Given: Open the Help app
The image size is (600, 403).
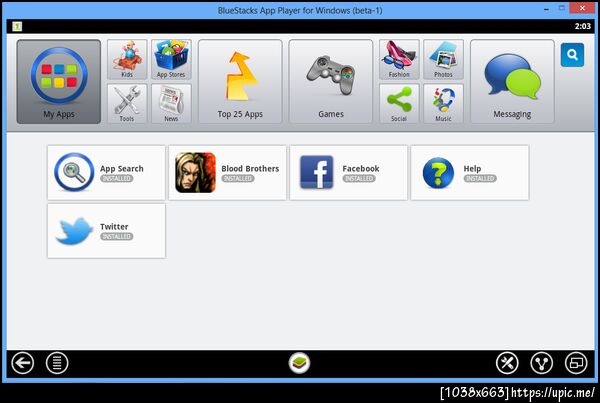Looking at the screenshot, I should [470, 173].
